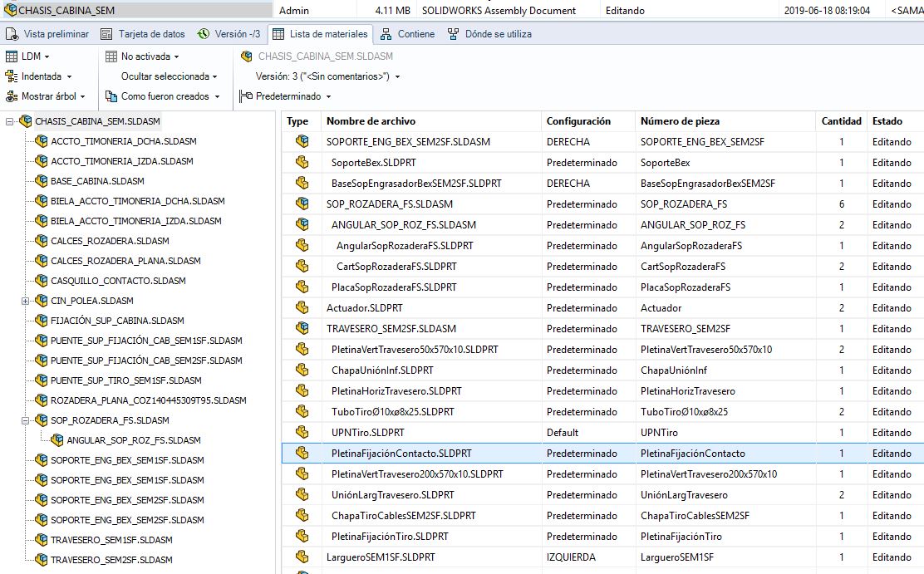Open the Ocultar seleccionada dropdown
The height and width of the screenshot is (574, 924).
click(170, 76)
